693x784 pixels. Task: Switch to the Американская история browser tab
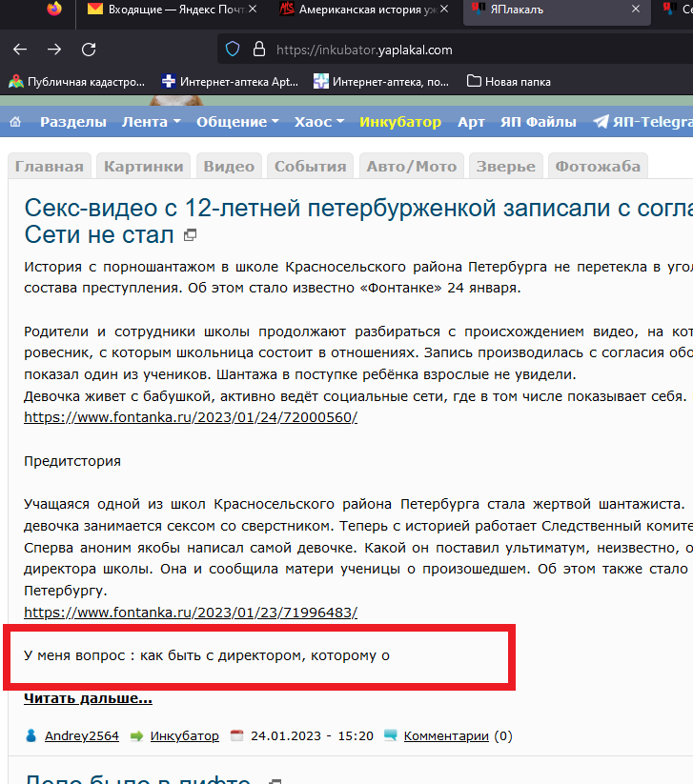click(x=365, y=9)
